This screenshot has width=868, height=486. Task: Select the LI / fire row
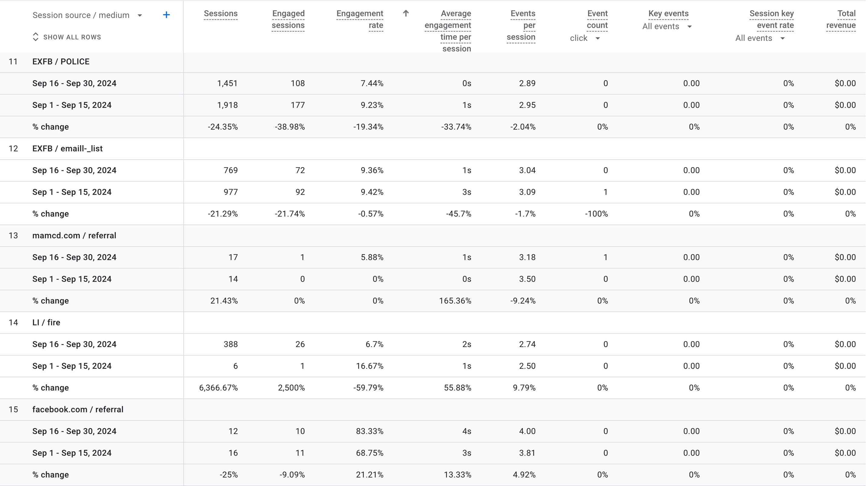click(x=46, y=323)
